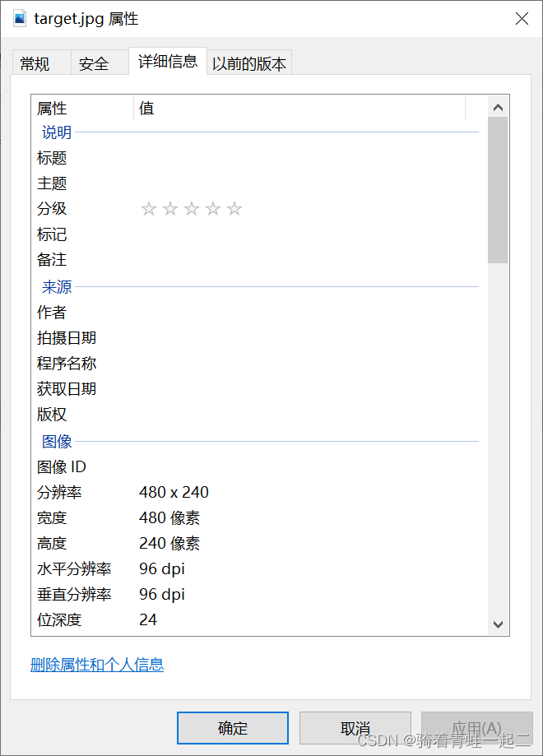
Task: Select the 作者 property row
Action: [259, 313]
